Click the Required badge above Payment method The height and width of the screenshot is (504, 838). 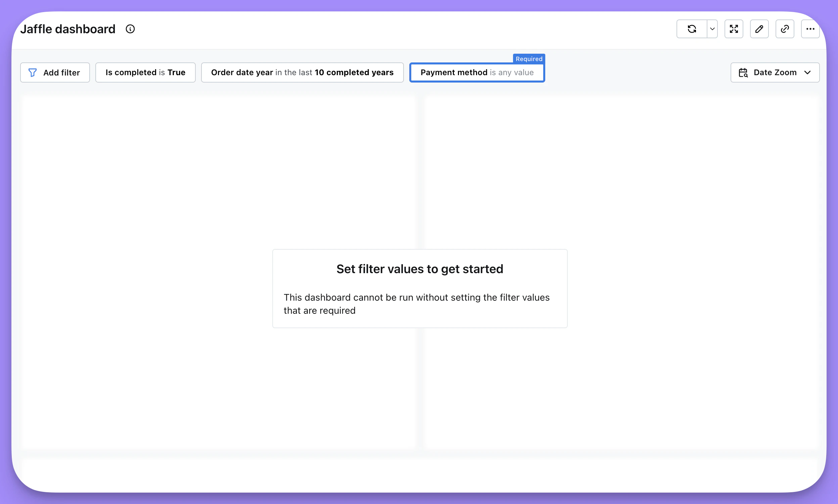529,59
